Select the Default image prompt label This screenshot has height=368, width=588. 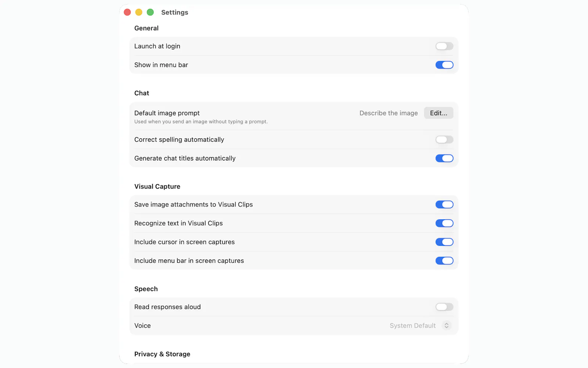167,113
